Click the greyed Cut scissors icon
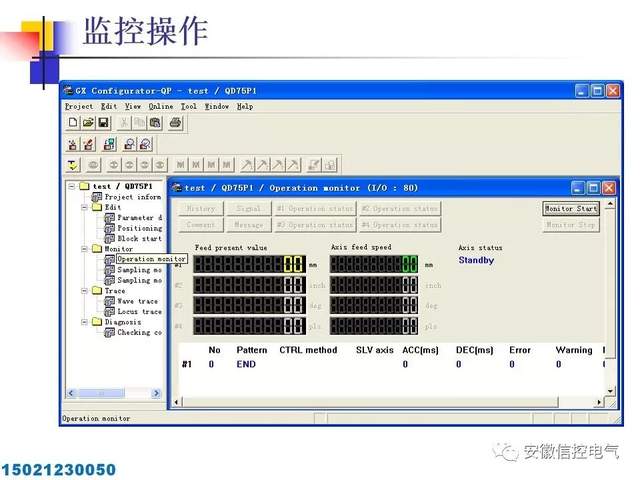The width and height of the screenshot is (640, 480). [124, 122]
